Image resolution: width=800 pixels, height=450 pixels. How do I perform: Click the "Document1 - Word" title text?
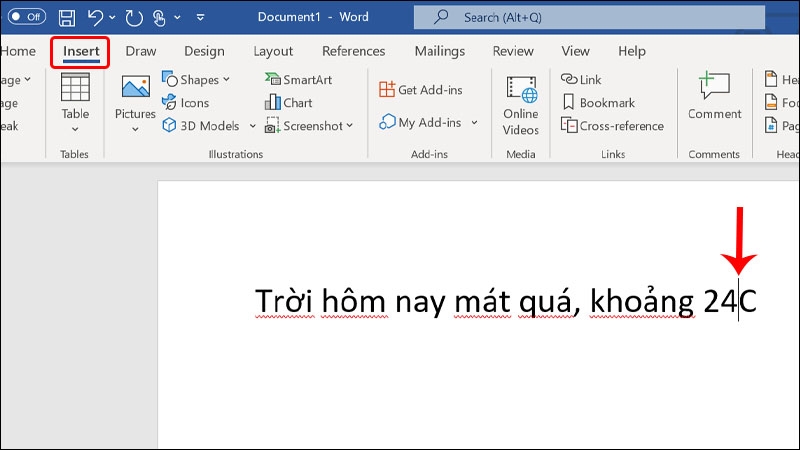313,17
